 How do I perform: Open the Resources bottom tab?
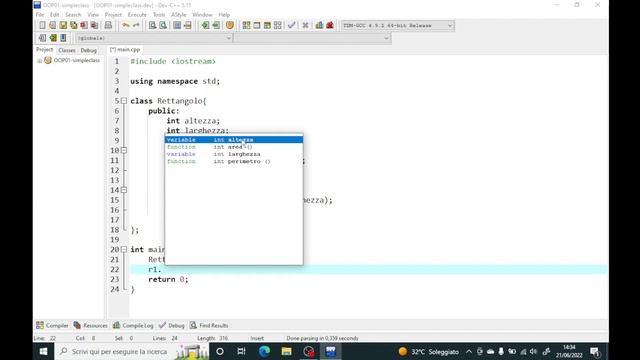point(90,325)
